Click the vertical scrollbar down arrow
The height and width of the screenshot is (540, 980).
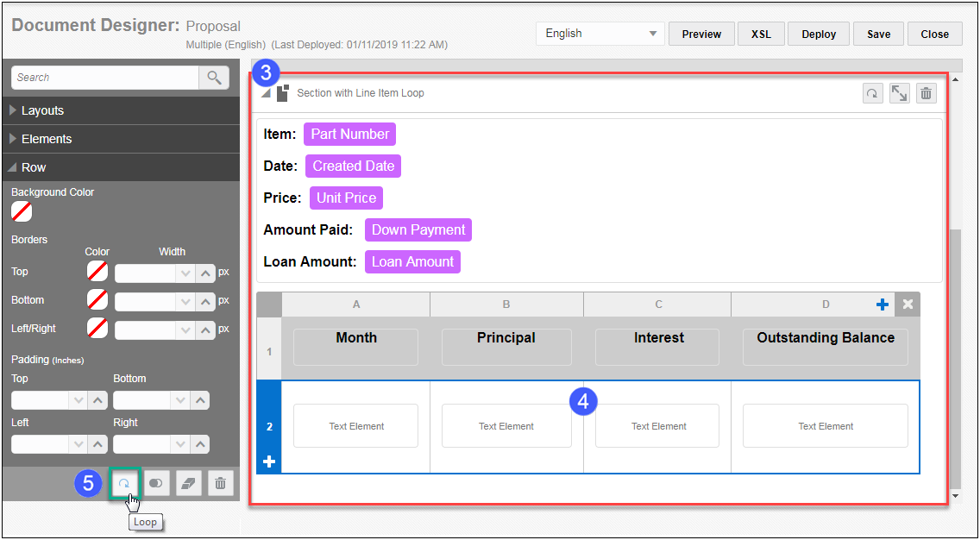point(954,496)
